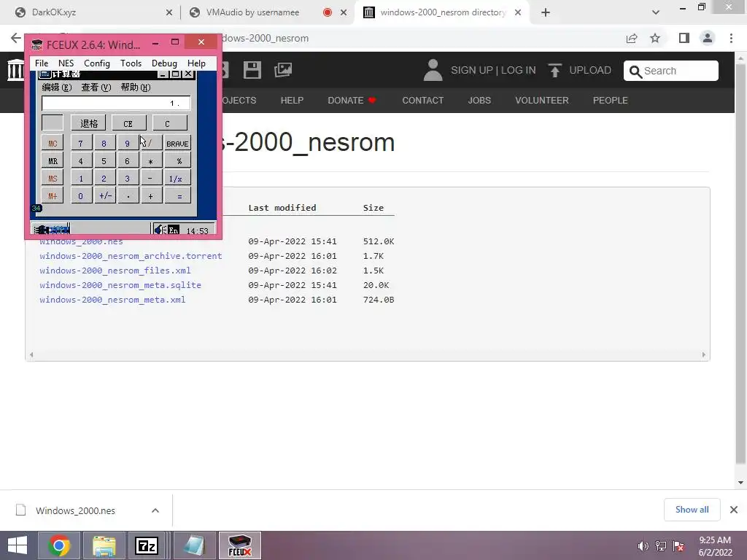Open the VOLUNTEER link

pos(542,101)
